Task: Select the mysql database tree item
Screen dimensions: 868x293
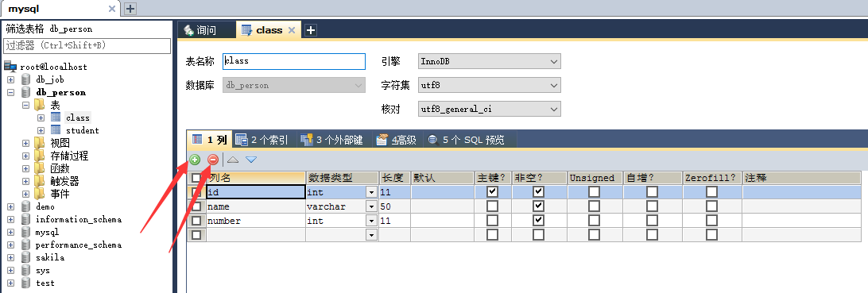Action: click(x=47, y=232)
